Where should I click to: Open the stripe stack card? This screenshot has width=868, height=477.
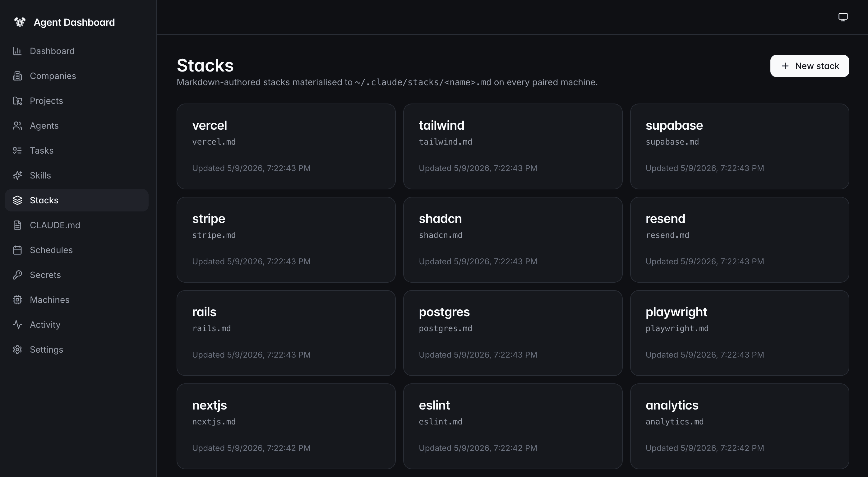click(x=286, y=240)
